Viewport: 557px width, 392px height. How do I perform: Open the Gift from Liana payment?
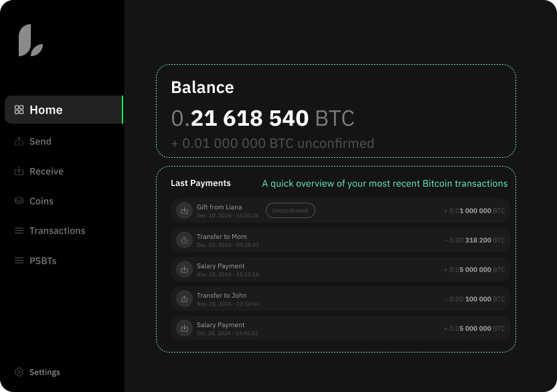tap(220, 207)
